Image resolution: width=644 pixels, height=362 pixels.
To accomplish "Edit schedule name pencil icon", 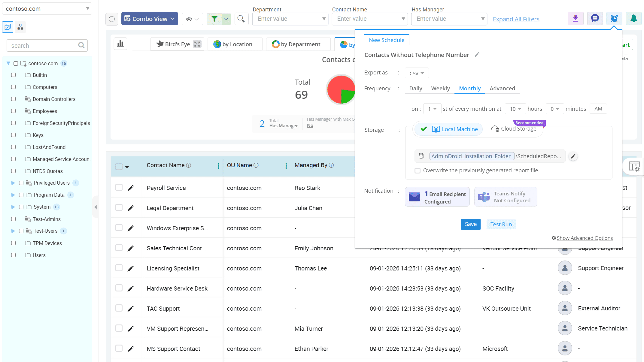I will click(477, 55).
